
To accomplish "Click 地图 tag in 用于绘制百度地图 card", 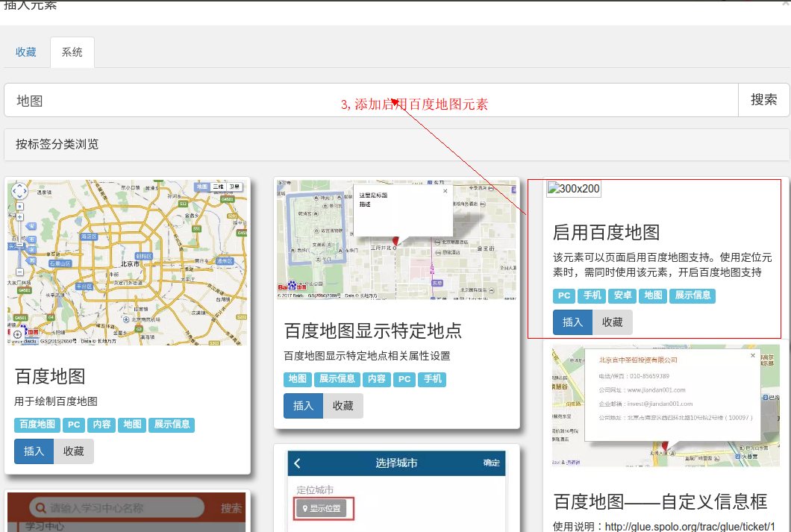I will pos(132,425).
